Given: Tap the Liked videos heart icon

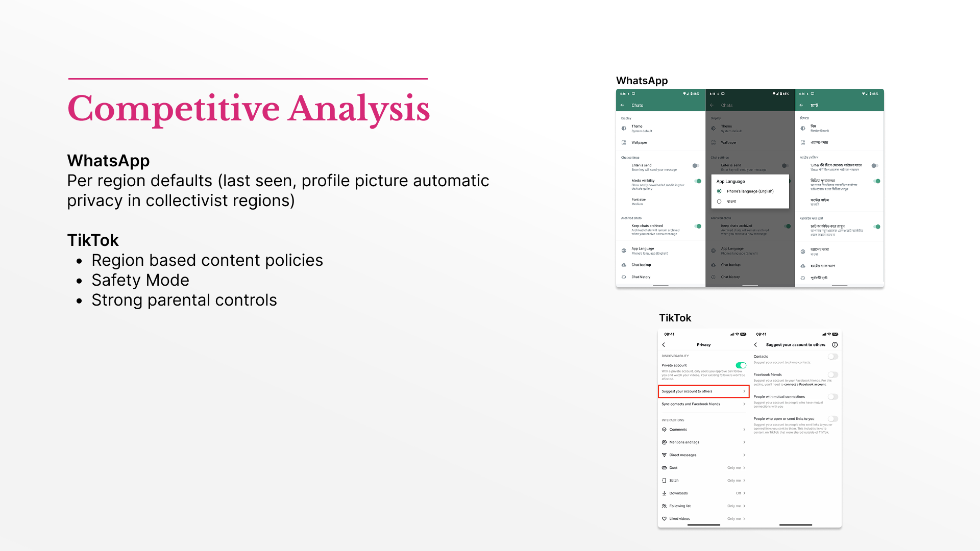Looking at the screenshot, I should pos(664,519).
